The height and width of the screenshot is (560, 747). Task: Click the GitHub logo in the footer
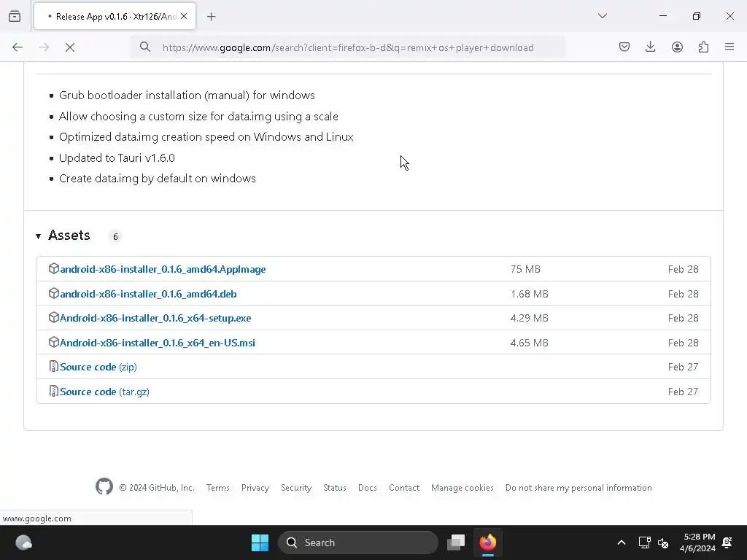point(104,486)
